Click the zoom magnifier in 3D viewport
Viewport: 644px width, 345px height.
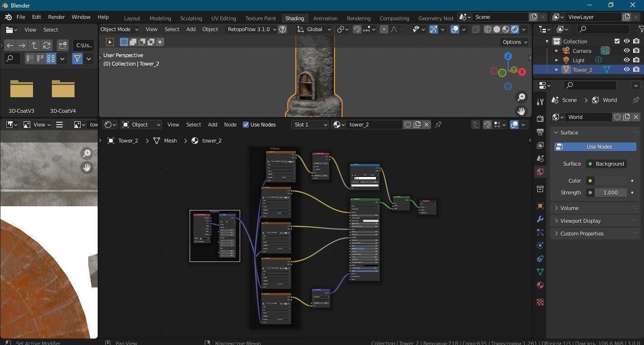tap(521, 97)
